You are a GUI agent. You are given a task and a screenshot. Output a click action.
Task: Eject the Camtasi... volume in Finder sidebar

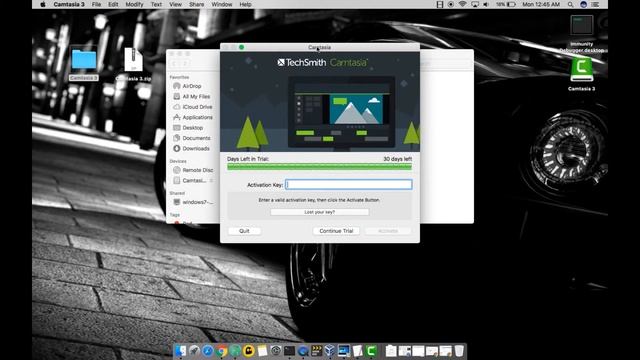point(211,180)
